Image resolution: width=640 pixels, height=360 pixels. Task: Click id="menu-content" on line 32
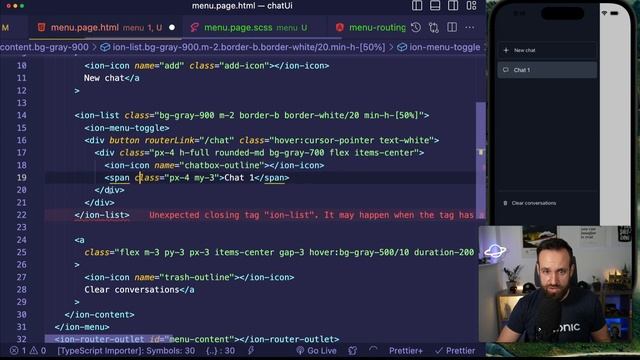192,340
